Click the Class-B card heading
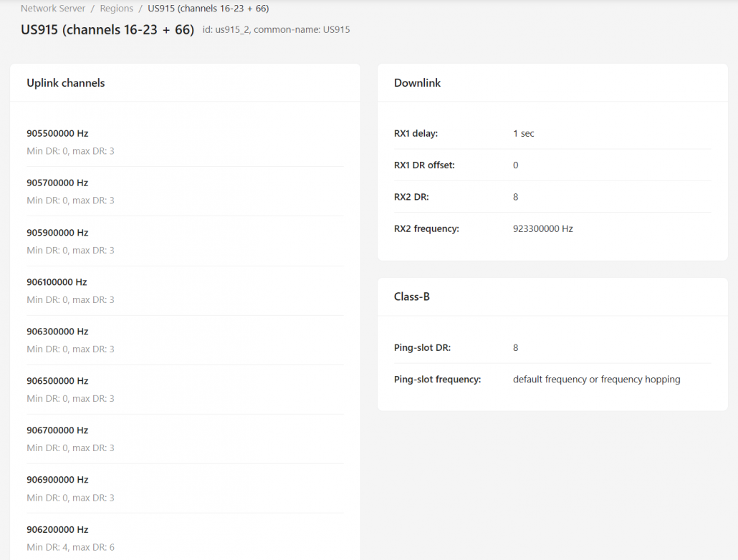The height and width of the screenshot is (560, 738). (412, 296)
